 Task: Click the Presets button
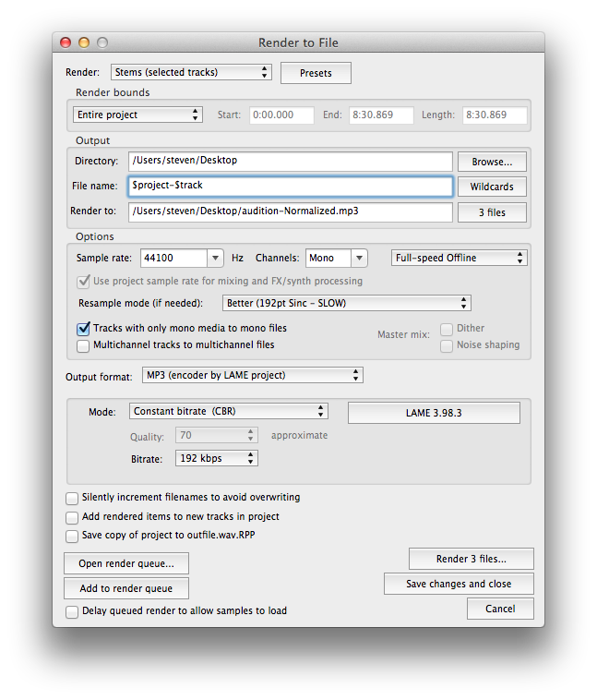tap(316, 73)
